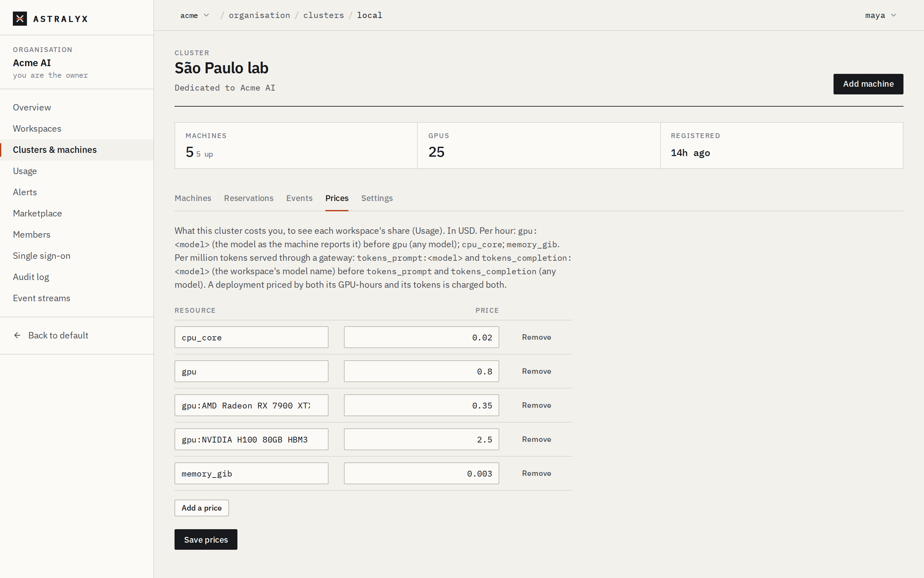Remove the memory_gib price row
This screenshot has height=578, width=924.
point(536,473)
